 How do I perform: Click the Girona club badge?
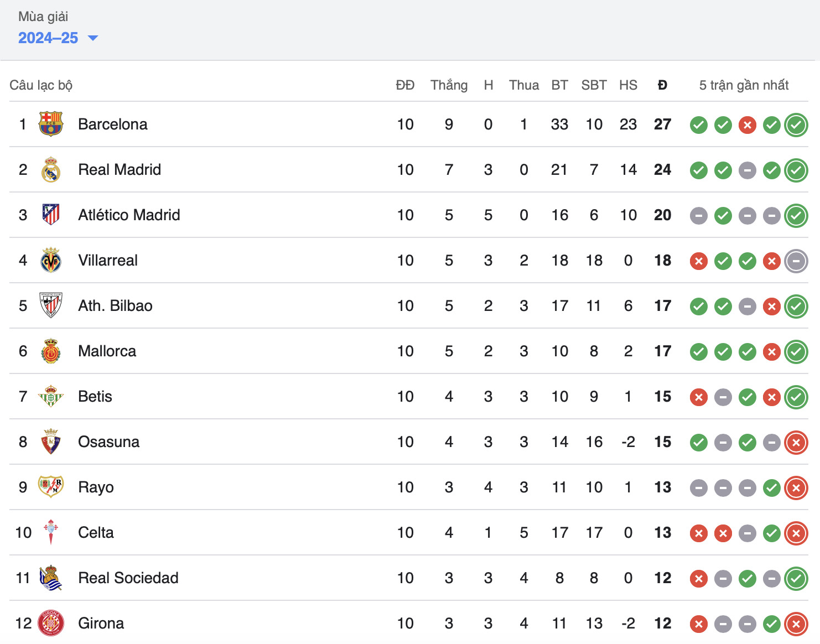coord(51,623)
